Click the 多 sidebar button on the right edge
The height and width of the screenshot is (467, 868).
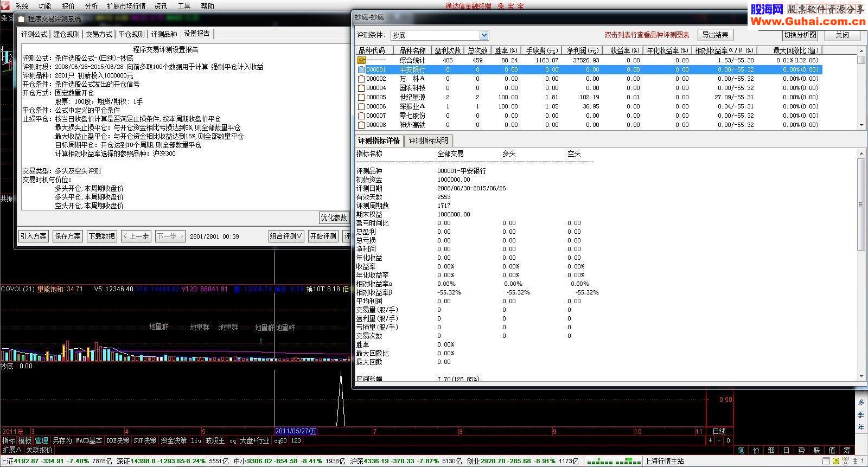pos(861,402)
